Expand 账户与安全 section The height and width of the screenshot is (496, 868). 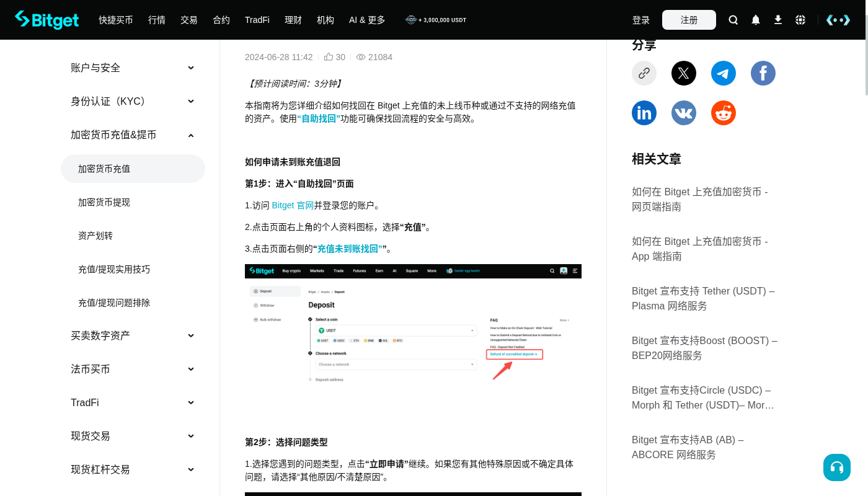point(133,68)
